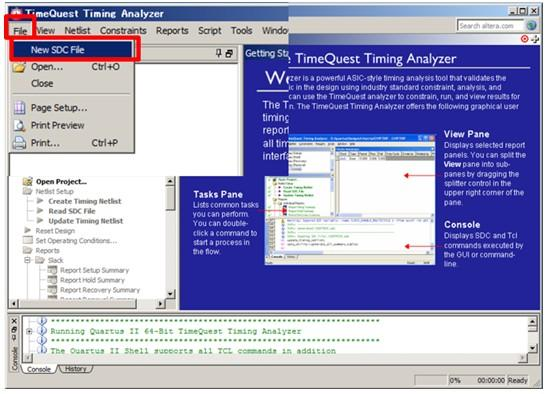Click the Open Project folder icon in Tasks
This screenshot has height=394, width=547.
[28, 181]
